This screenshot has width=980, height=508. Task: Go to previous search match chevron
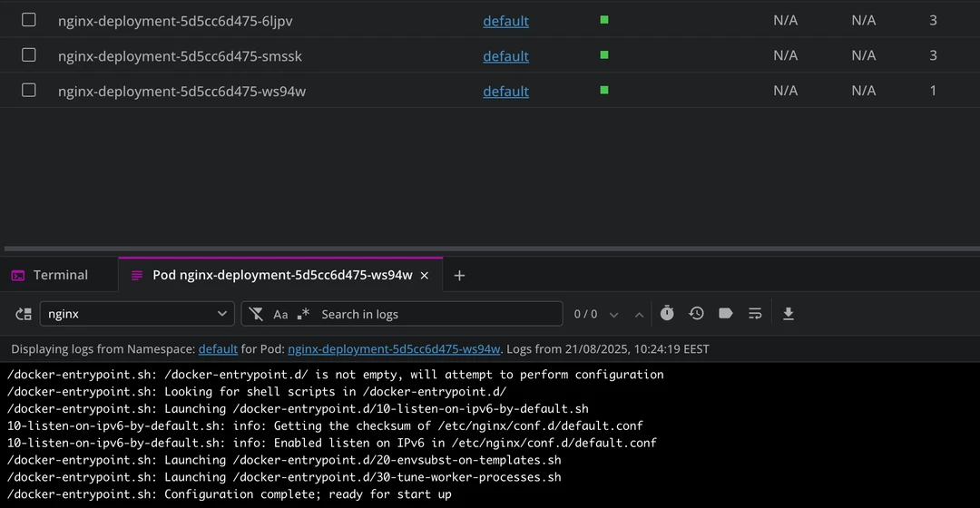point(639,315)
